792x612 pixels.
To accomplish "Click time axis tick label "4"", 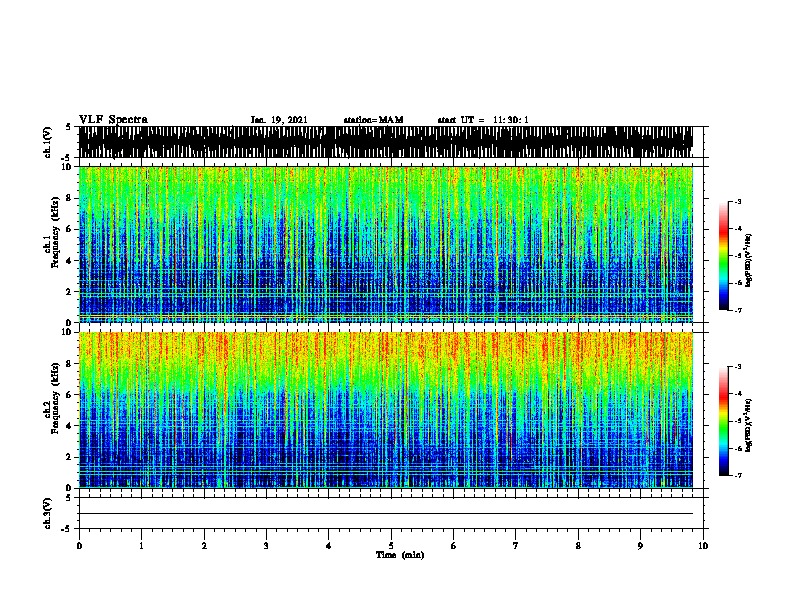I will [x=329, y=546].
